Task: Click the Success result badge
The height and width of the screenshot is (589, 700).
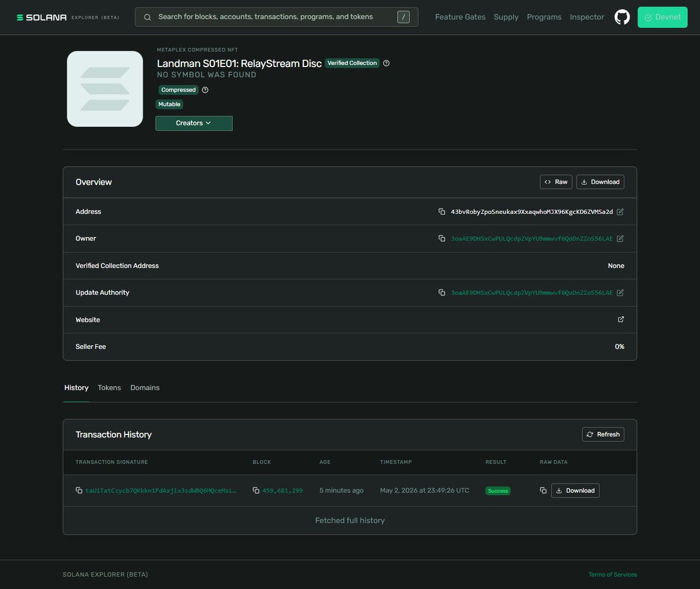Action: (498, 491)
